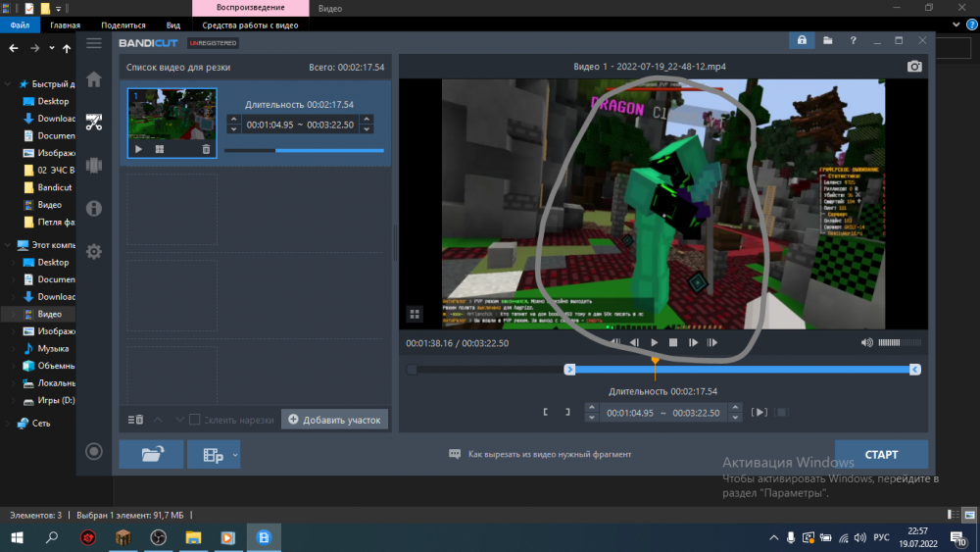The image size is (980, 552).
Task: Take snapshot with camera icon
Action: pos(914,67)
